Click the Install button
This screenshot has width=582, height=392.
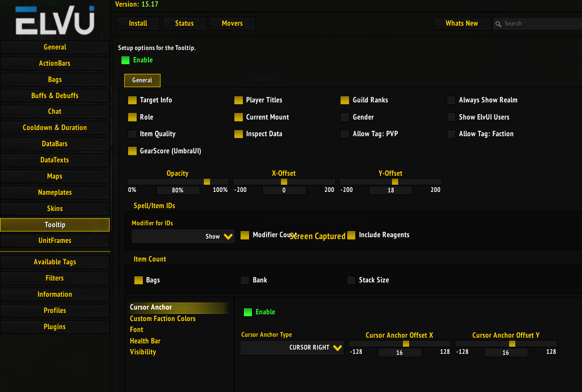click(138, 23)
